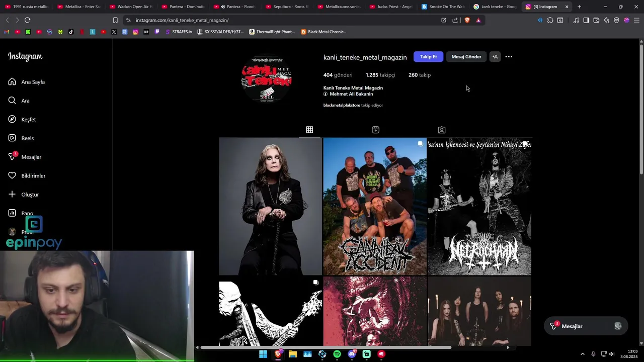Click the Mesaj Gönder button
The height and width of the screenshot is (362, 644).
[466, 57]
